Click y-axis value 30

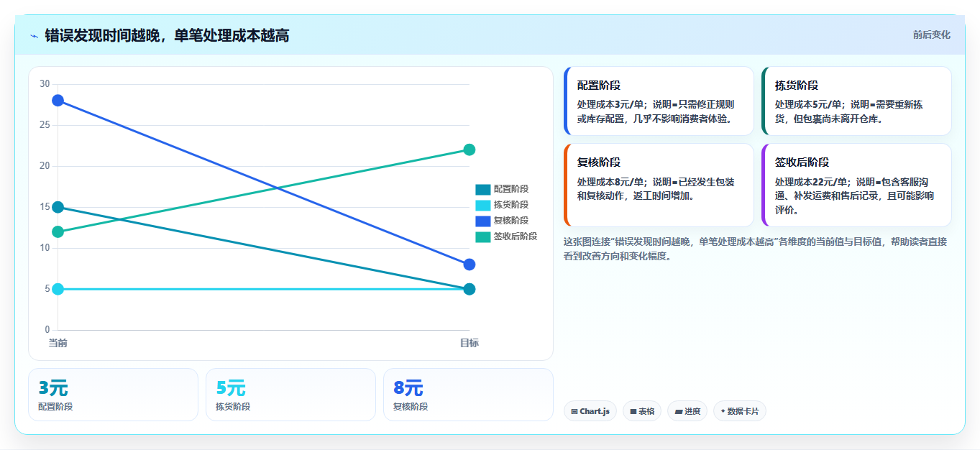(x=45, y=84)
